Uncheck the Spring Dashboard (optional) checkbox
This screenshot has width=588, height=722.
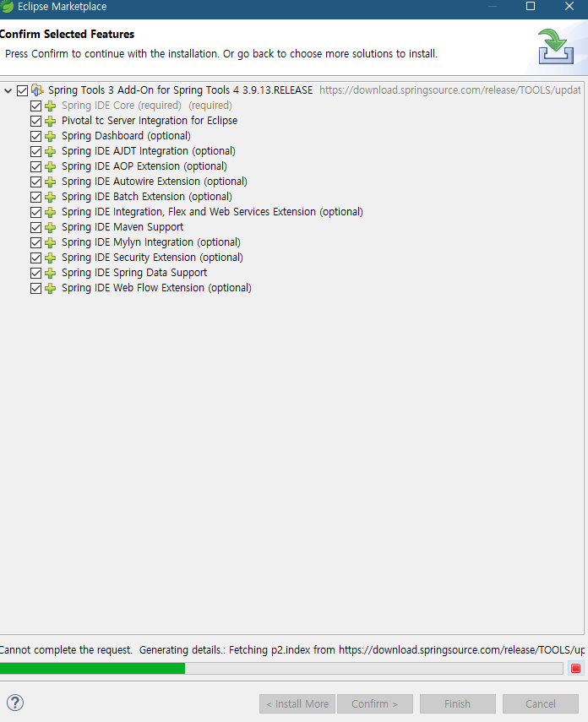coord(35,136)
